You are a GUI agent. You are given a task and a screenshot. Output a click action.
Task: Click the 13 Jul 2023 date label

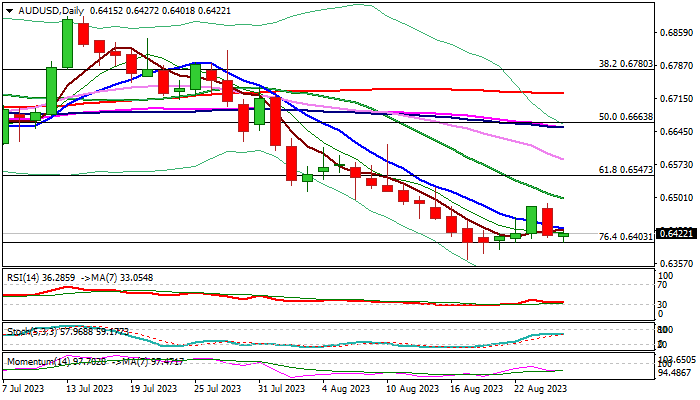coord(87,387)
